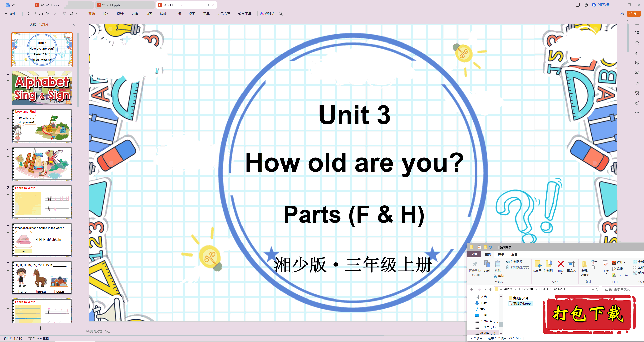Toggle the star marker on slide 3 thumbnail
This screenshot has width=644, height=342.
point(8,117)
